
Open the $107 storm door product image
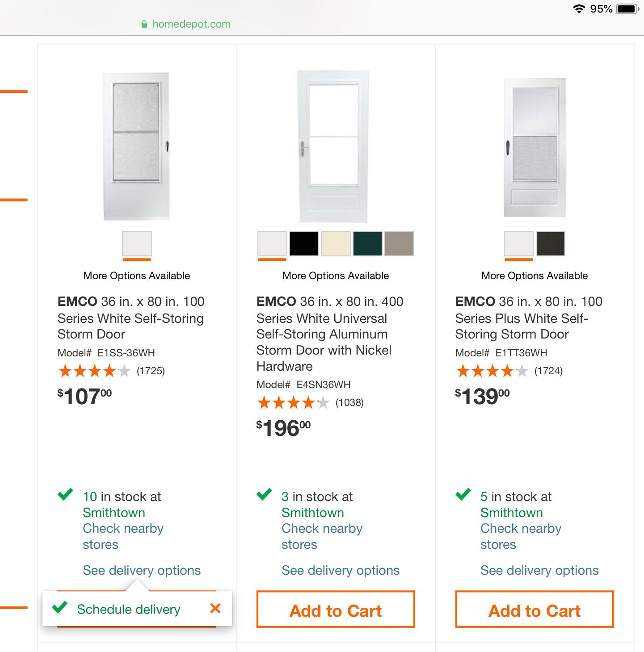(x=137, y=146)
